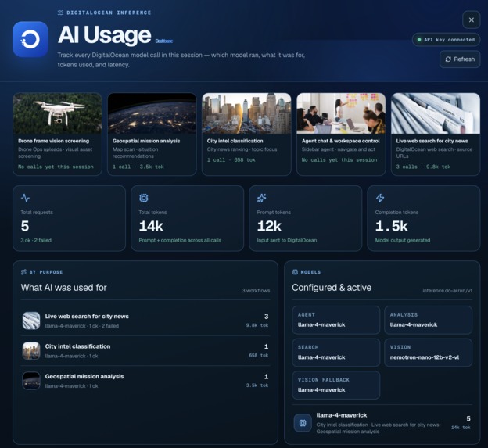Click the Total tokens chip icon
The image size is (488, 448).
(x=143, y=198)
